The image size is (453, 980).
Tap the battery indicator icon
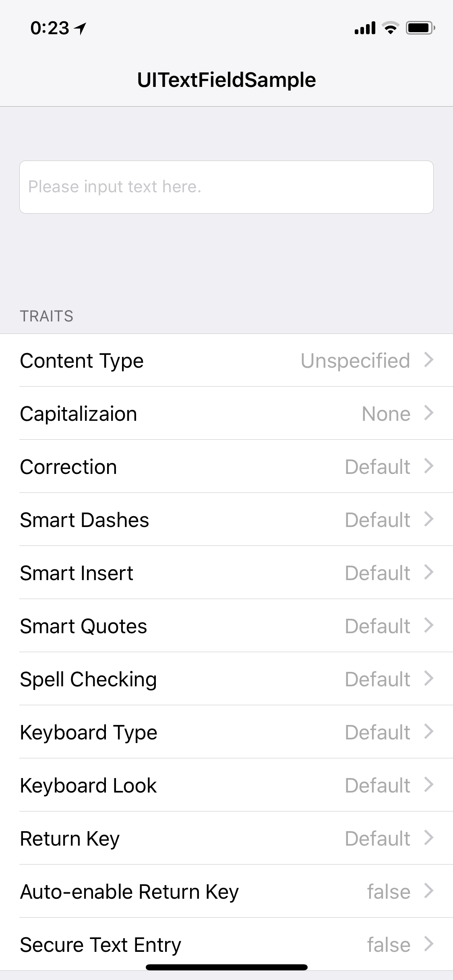[x=420, y=28]
